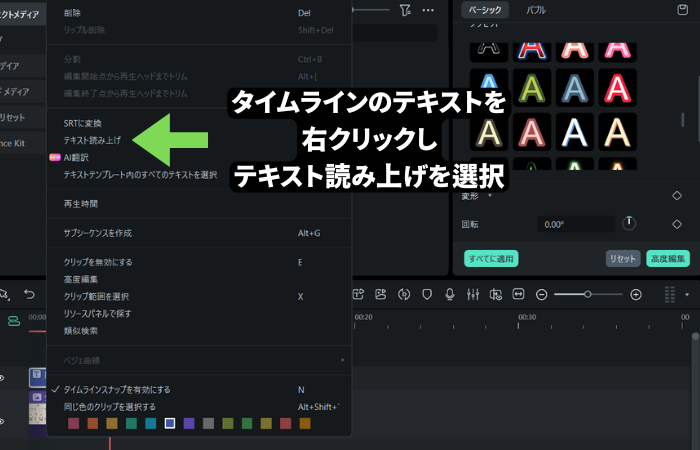Select the image clip on lower track

(x=38, y=413)
